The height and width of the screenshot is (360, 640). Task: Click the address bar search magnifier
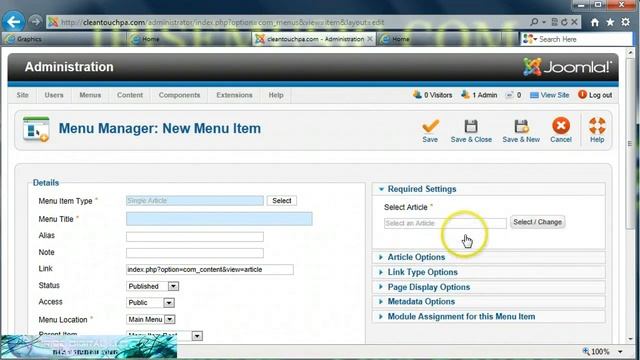[x=534, y=22]
